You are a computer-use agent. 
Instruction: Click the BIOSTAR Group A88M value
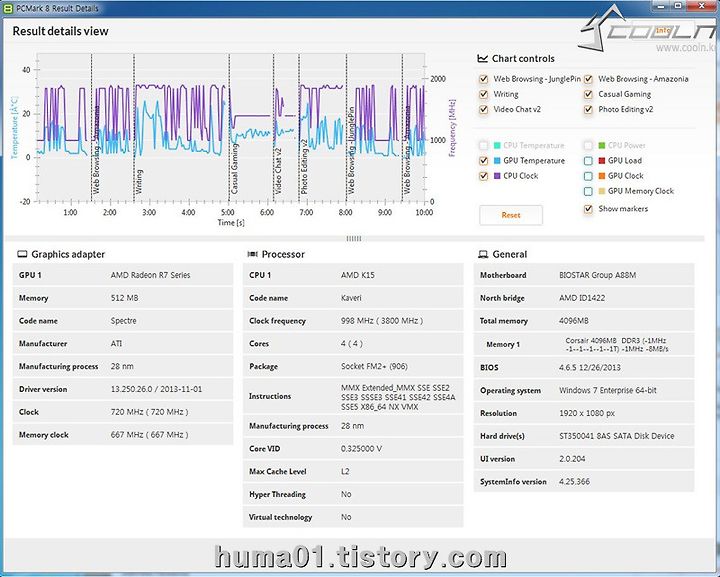tap(597, 275)
